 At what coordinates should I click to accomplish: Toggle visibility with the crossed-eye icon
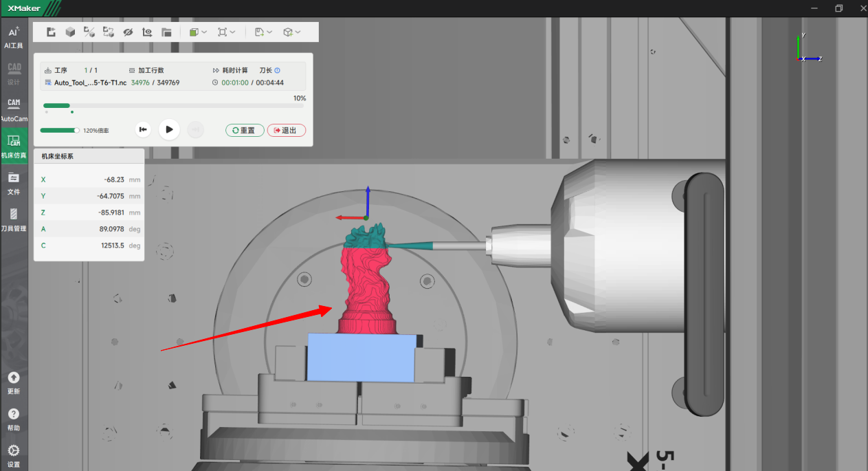click(128, 32)
